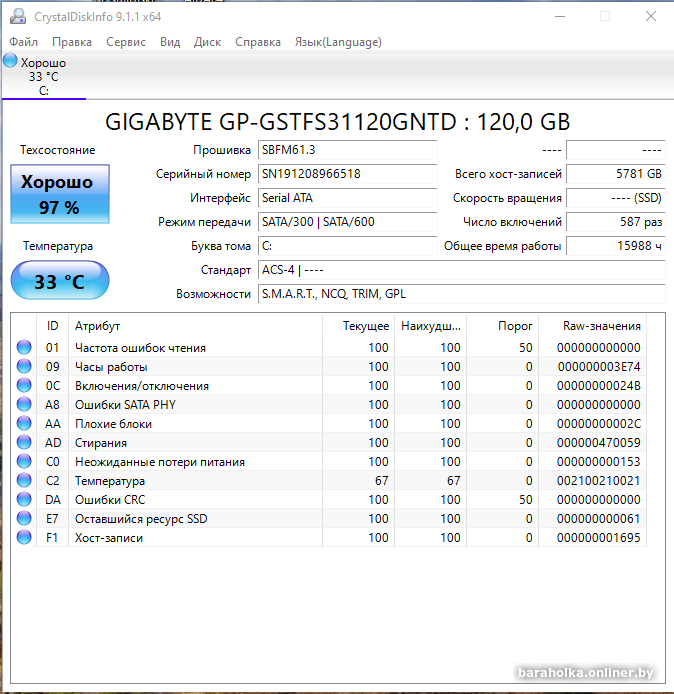Viewport: 674px width, 694px height.
Task: Click the Хорошо 97 % health status button
Action: pyautogui.click(x=60, y=194)
